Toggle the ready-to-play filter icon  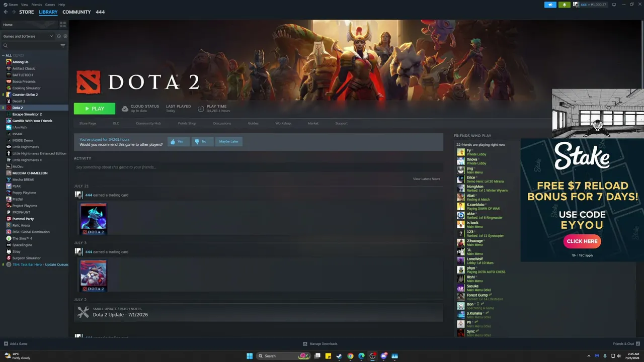(x=65, y=36)
